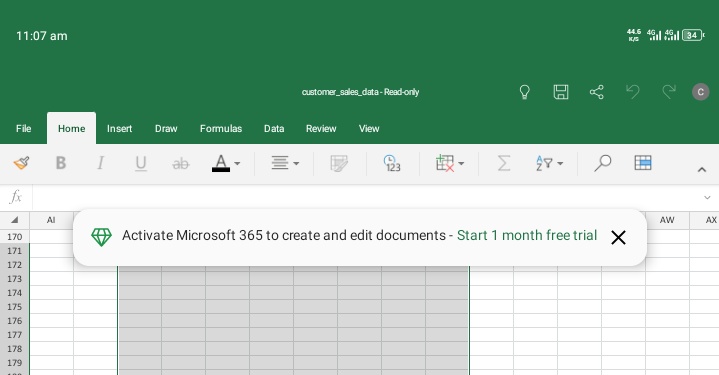The height and width of the screenshot is (375, 719).
Task: Expand the alignment dropdown arrow
Action: 296,163
